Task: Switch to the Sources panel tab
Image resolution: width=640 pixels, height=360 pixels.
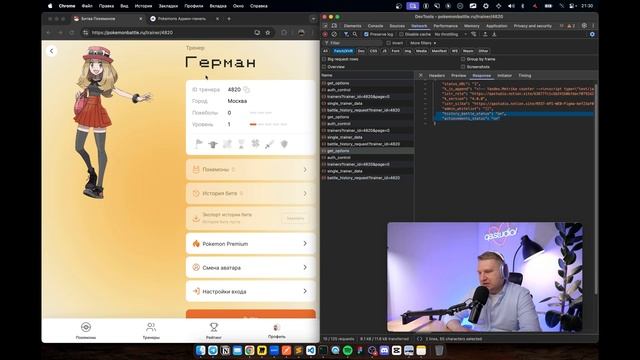Action: click(x=397, y=26)
